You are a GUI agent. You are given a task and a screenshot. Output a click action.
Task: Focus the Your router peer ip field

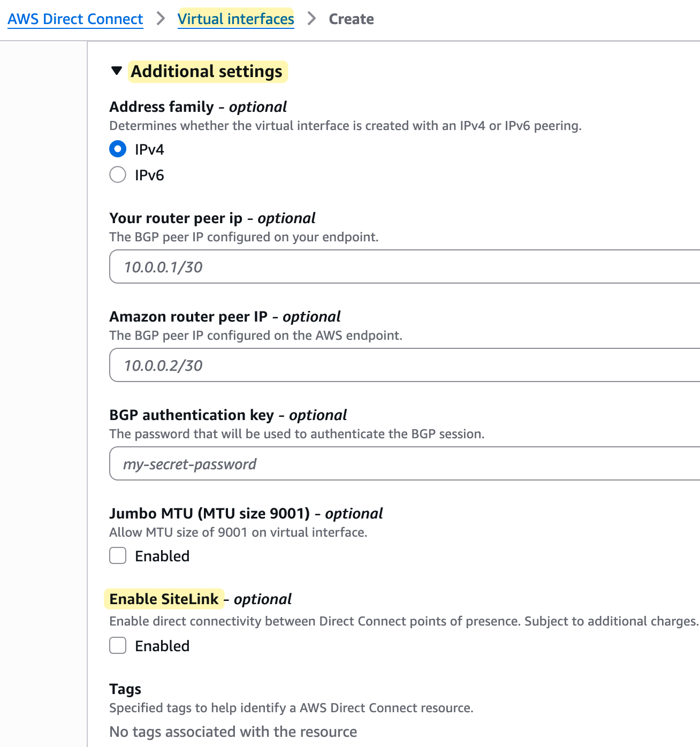[x=405, y=266]
